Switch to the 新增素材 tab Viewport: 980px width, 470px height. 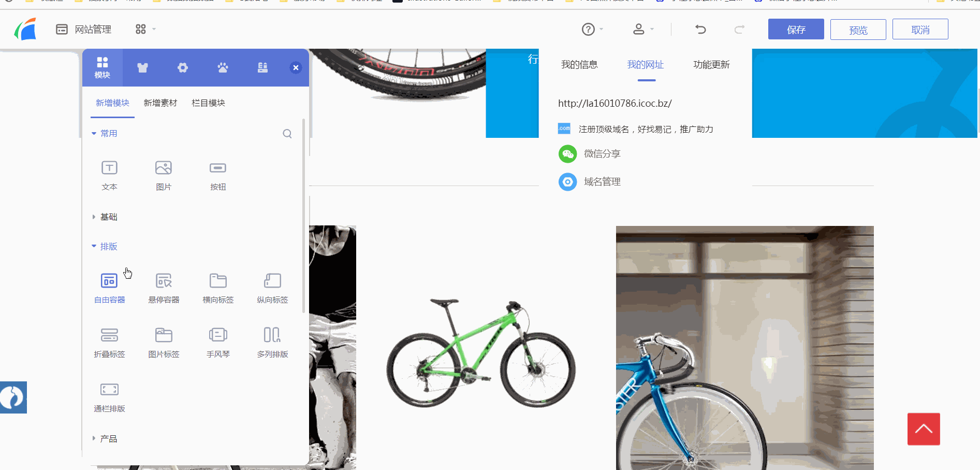(160, 103)
